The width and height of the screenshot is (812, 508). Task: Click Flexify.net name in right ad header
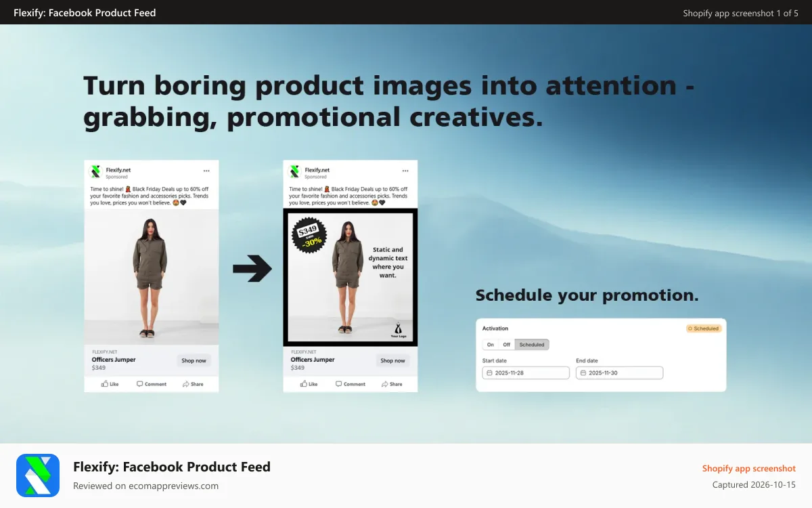[317, 170]
